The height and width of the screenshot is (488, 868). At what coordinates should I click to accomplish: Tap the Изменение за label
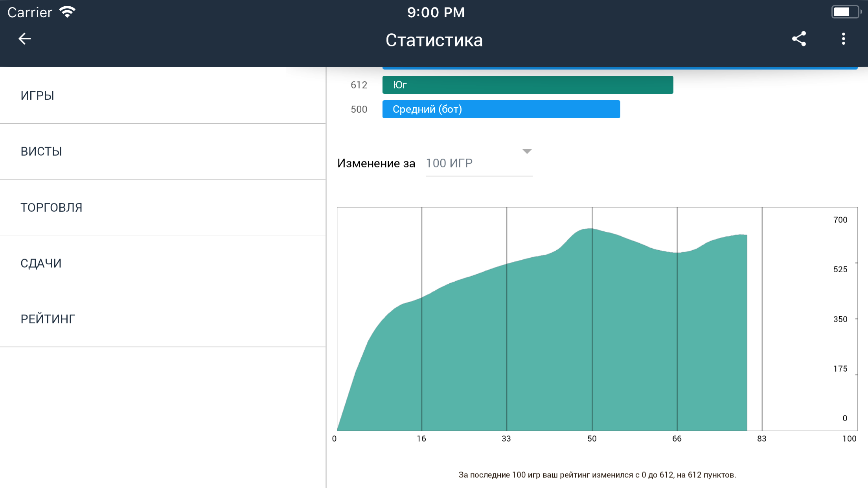point(376,163)
